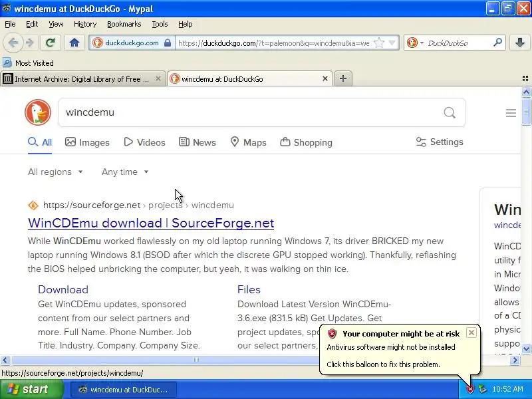Click the browser Back arrow button
532x399 pixels.
coord(13,43)
